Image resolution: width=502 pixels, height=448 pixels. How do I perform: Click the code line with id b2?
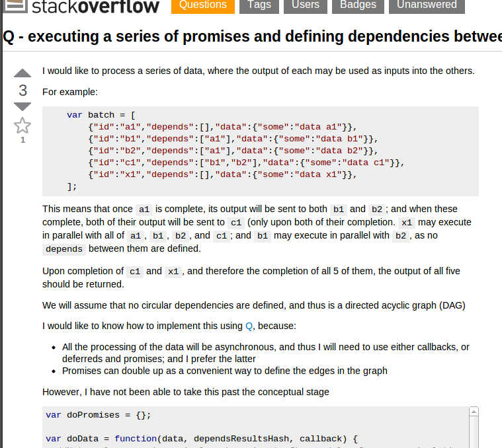[x=233, y=151]
